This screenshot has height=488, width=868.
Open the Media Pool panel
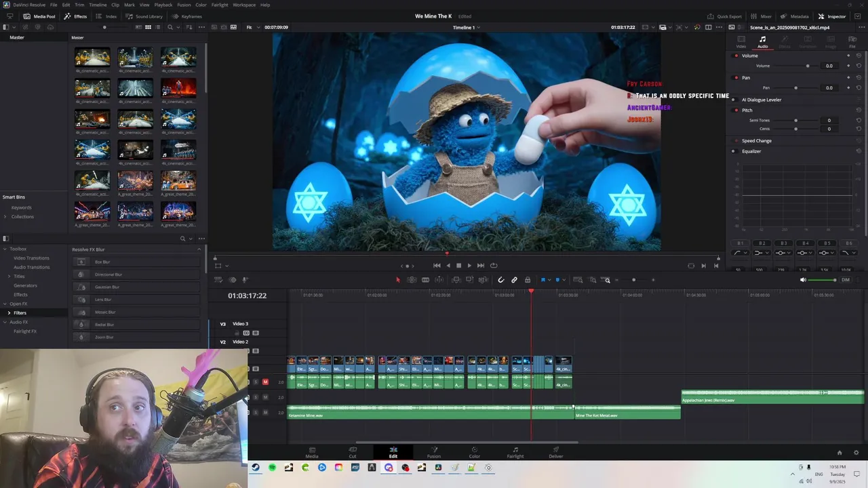(x=39, y=16)
